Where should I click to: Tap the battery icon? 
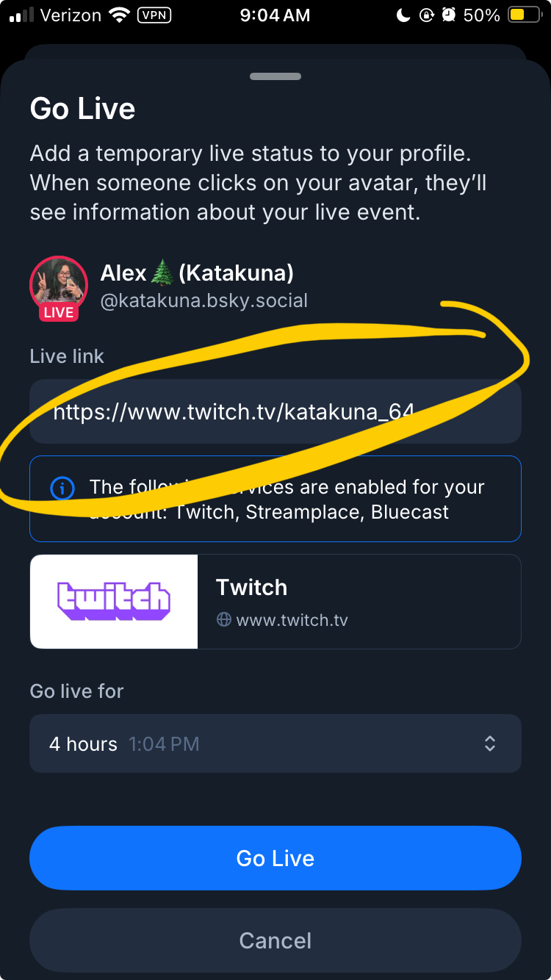pos(525,15)
